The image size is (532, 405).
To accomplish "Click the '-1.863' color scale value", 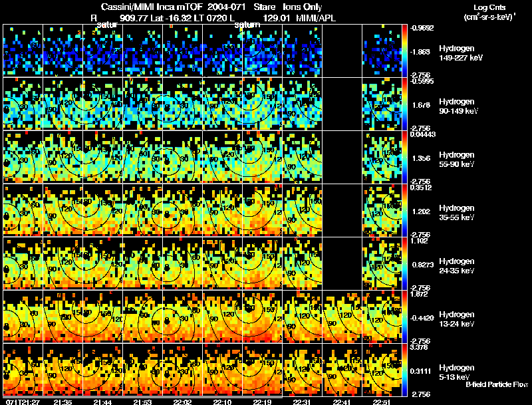I will (x=421, y=52).
